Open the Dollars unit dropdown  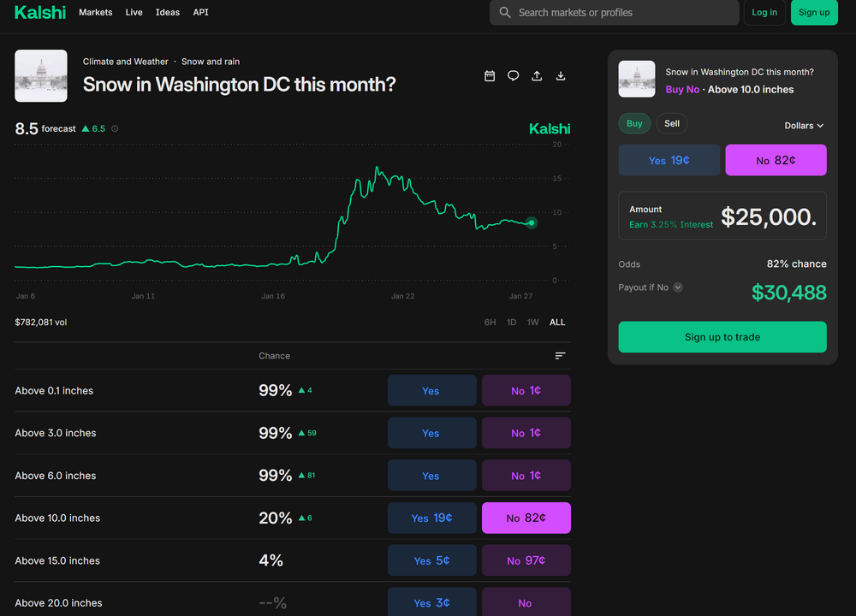click(x=804, y=126)
